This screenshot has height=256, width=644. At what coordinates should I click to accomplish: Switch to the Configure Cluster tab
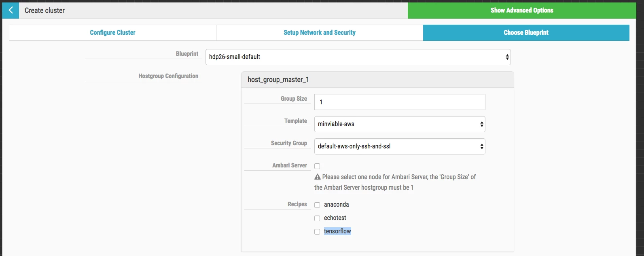112,32
